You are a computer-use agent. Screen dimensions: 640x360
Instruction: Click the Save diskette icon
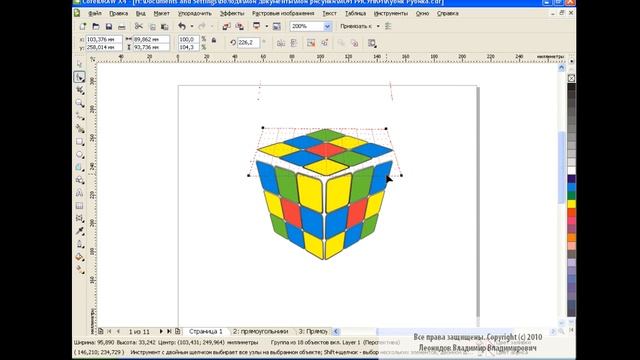(x=109, y=27)
